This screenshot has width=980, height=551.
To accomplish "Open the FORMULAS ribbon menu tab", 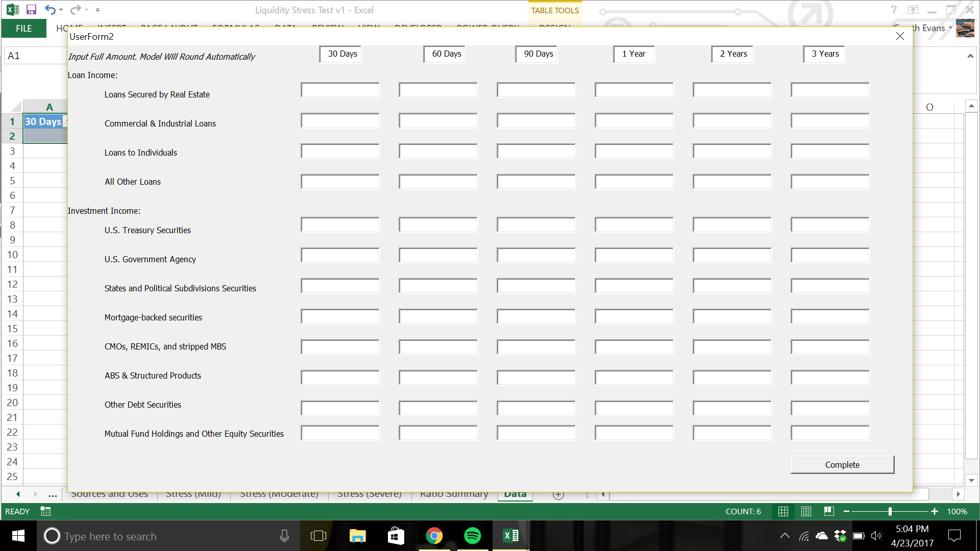I will point(237,27).
